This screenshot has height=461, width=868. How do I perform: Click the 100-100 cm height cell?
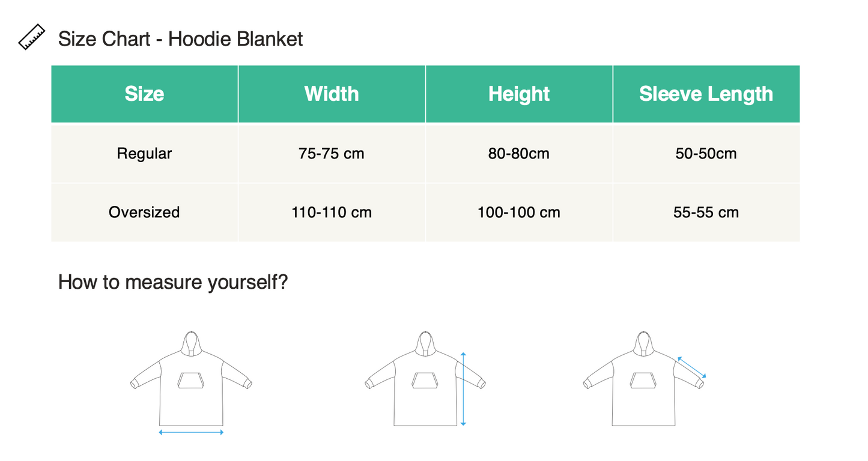point(519,212)
